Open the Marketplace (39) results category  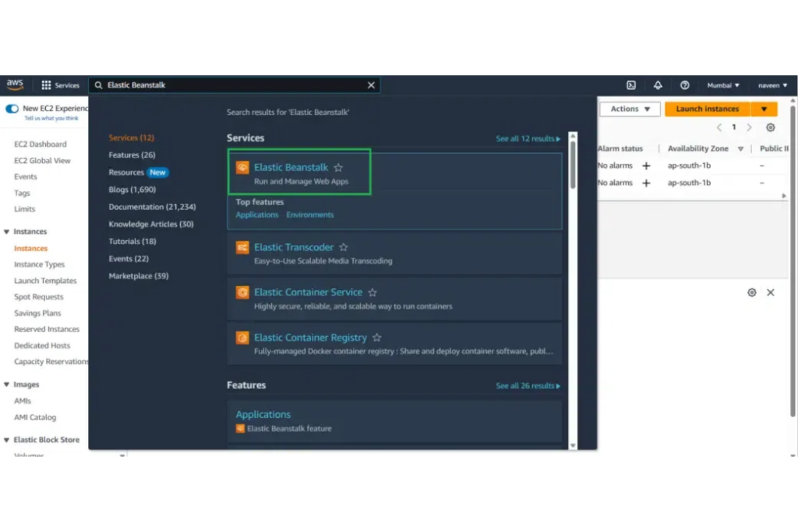(139, 275)
